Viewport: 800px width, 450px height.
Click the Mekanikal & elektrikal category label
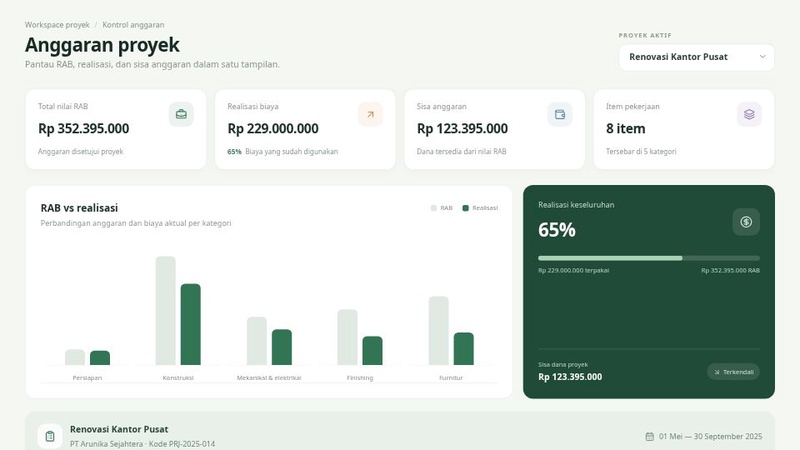tap(269, 378)
